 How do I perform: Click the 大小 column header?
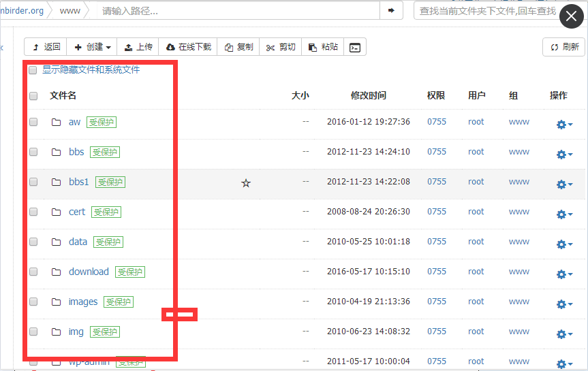click(300, 95)
